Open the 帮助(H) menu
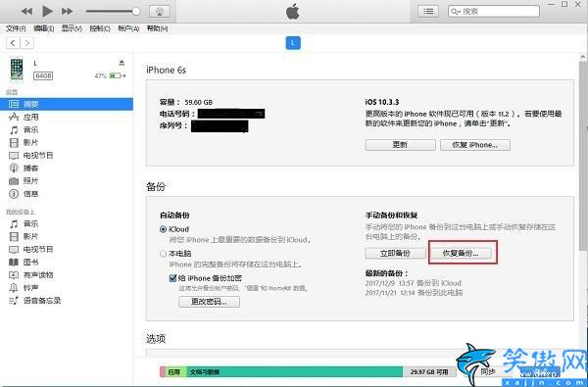The image size is (588, 387). [157, 28]
